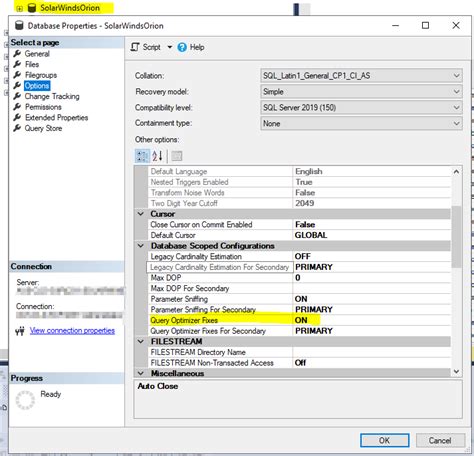Open the Containment type dropdown
Screen dimensions: 474x456
[361, 123]
